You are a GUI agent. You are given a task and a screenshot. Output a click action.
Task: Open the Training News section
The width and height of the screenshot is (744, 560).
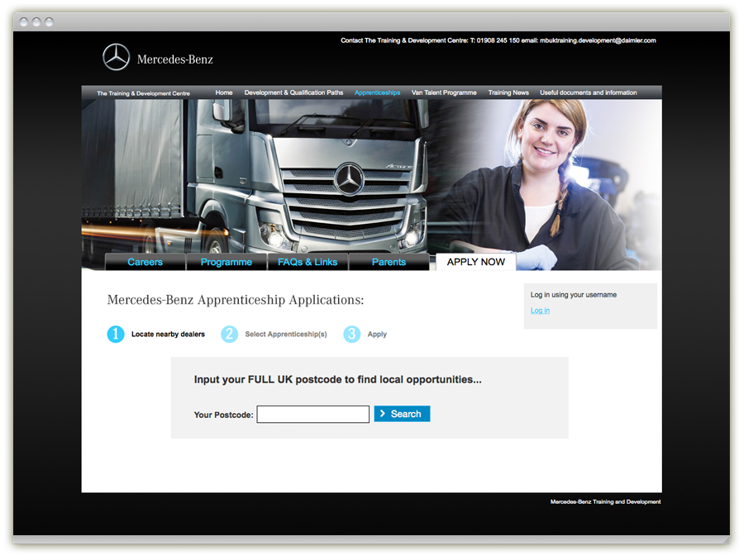point(508,93)
